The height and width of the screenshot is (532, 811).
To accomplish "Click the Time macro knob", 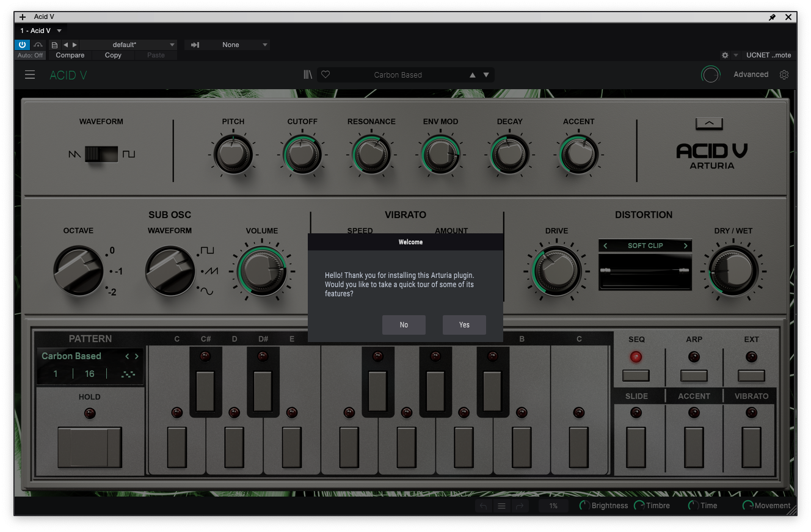I will [x=693, y=506].
